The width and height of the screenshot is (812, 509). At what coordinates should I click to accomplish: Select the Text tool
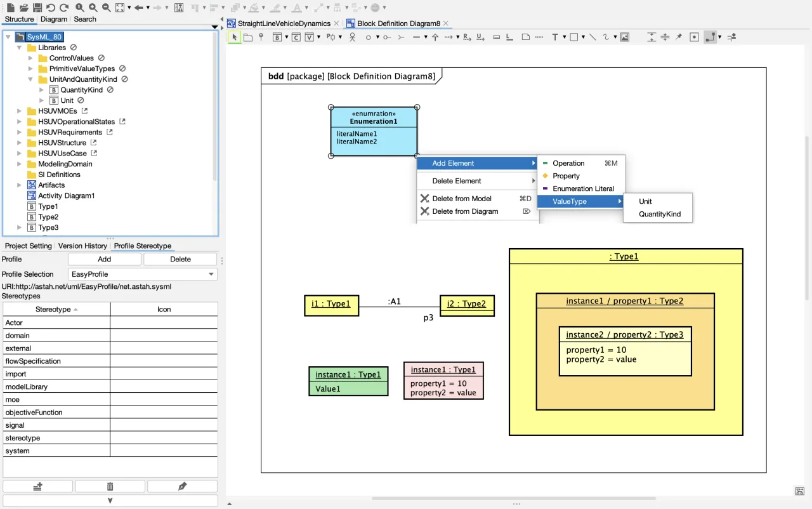coord(555,37)
